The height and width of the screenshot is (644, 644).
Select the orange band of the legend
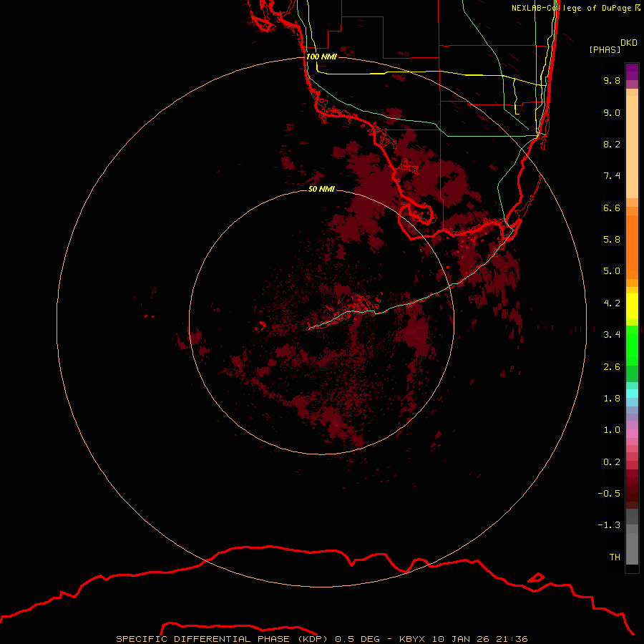pos(632,248)
